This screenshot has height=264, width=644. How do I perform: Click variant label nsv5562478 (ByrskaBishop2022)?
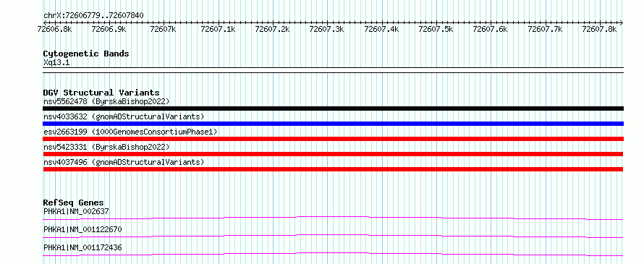click(x=106, y=101)
